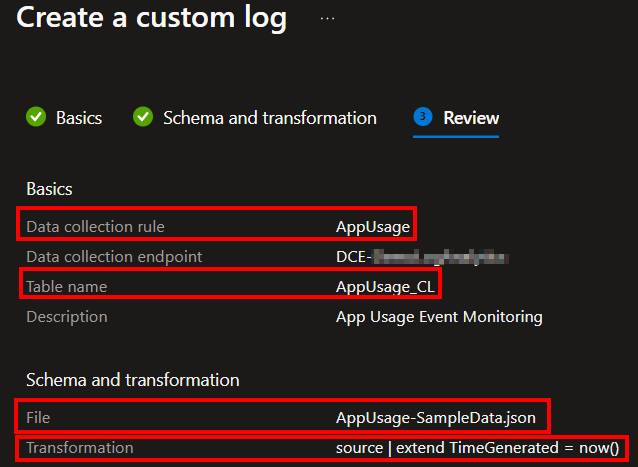Click the Create a custom log title
638x467 pixels.
click(151, 18)
